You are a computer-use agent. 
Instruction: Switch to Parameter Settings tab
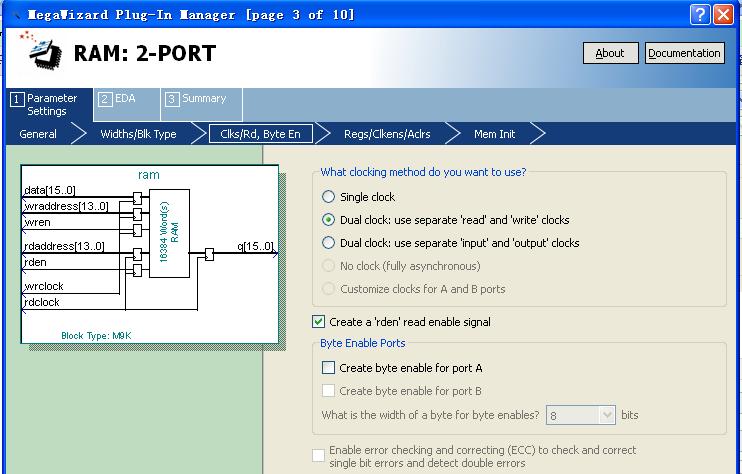pos(49,105)
